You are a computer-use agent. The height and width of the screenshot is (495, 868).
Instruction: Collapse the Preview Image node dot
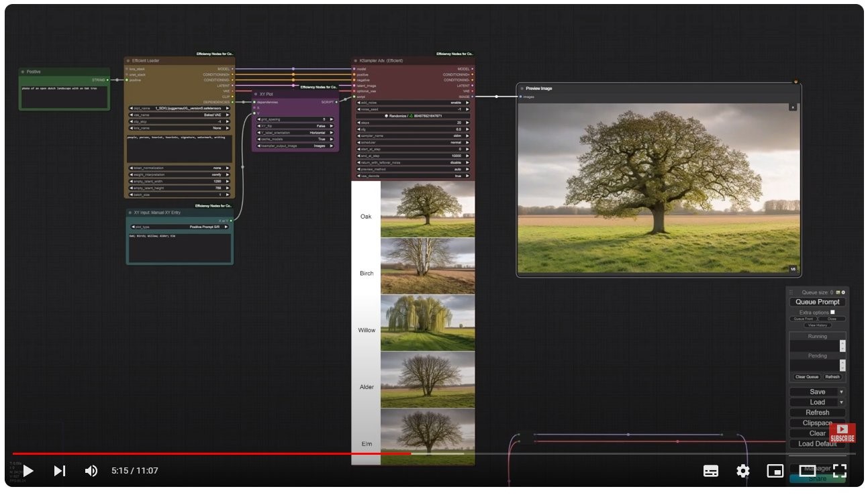point(522,88)
